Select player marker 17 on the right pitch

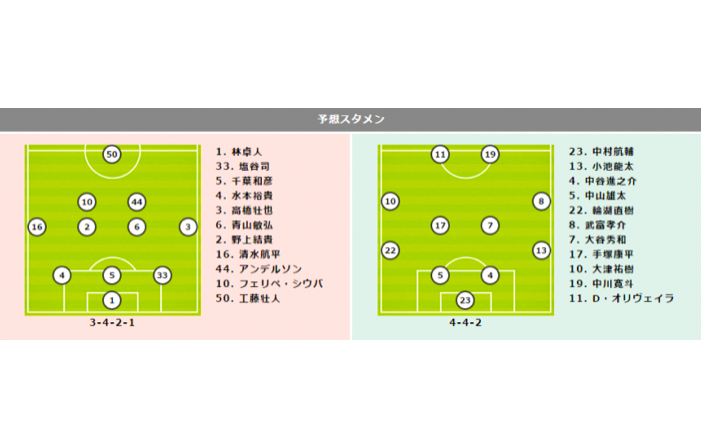click(x=440, y=226)
